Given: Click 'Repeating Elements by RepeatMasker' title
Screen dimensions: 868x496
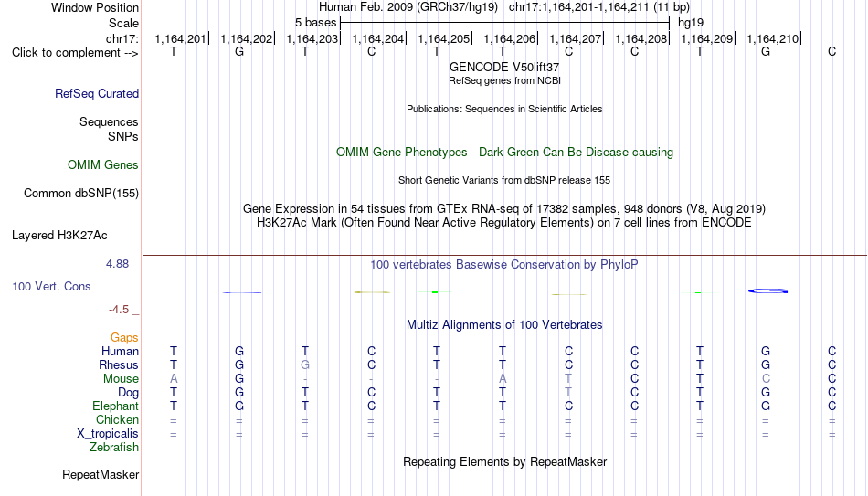Looking at the screenshot, I should [x=504, y=461].
